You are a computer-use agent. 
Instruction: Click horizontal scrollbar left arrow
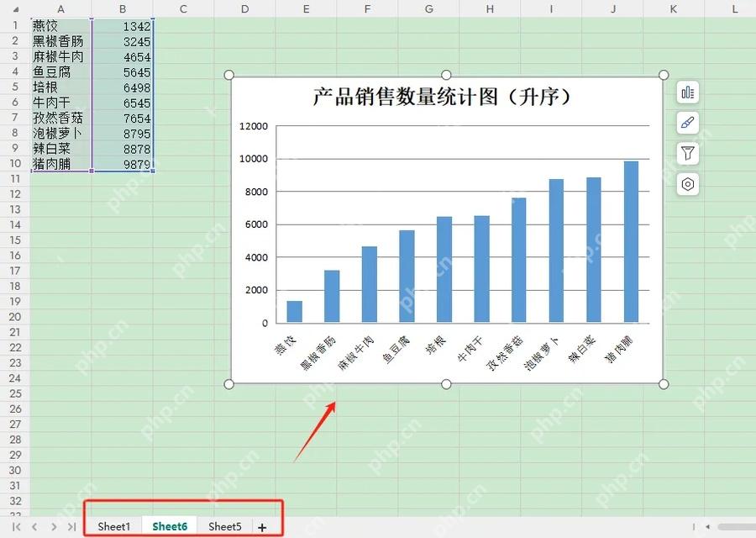(x=707, y=527)
